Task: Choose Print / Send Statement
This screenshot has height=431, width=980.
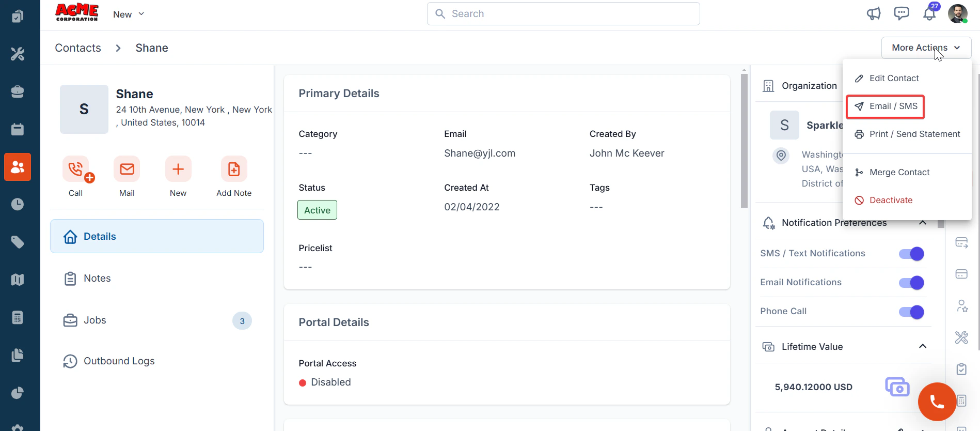Action: coord(907,134)
